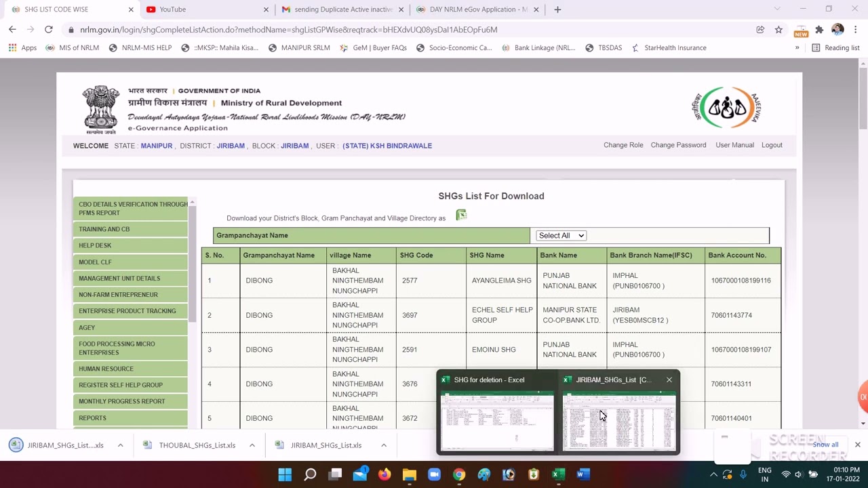This screenshot has width=868, height=488.
Task: Click the Change Role link
Action: [x=623, y=145]
